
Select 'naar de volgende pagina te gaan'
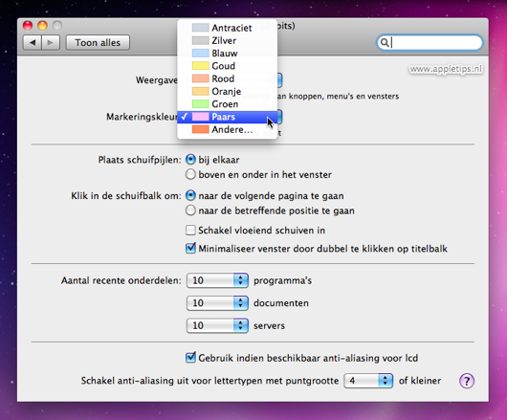click(x=190, y=195)
